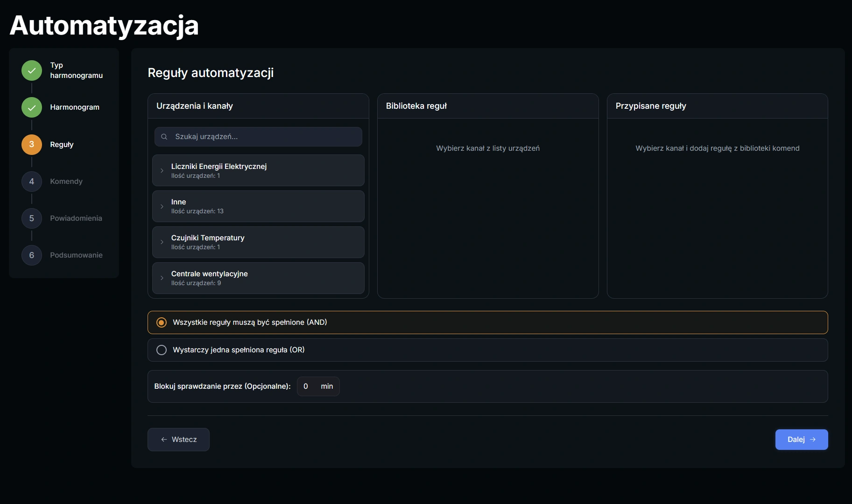852x504 pixels.
Task: Focus the Szukaj urządzeń search field
Action: click(258, 137)
